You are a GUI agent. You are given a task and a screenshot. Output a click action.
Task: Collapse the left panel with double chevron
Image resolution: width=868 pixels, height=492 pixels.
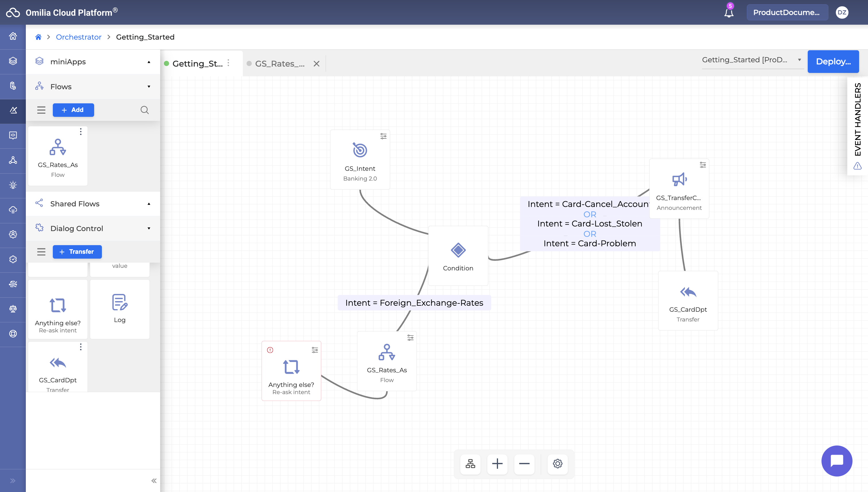pyautogui.click(x=154, y=481)
